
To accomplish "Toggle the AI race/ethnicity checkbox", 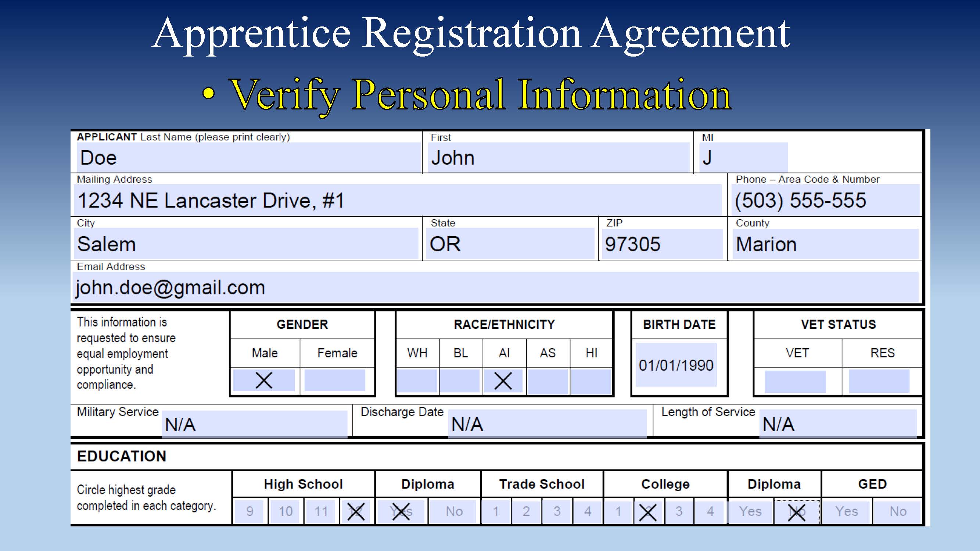I will pos(503,381).
